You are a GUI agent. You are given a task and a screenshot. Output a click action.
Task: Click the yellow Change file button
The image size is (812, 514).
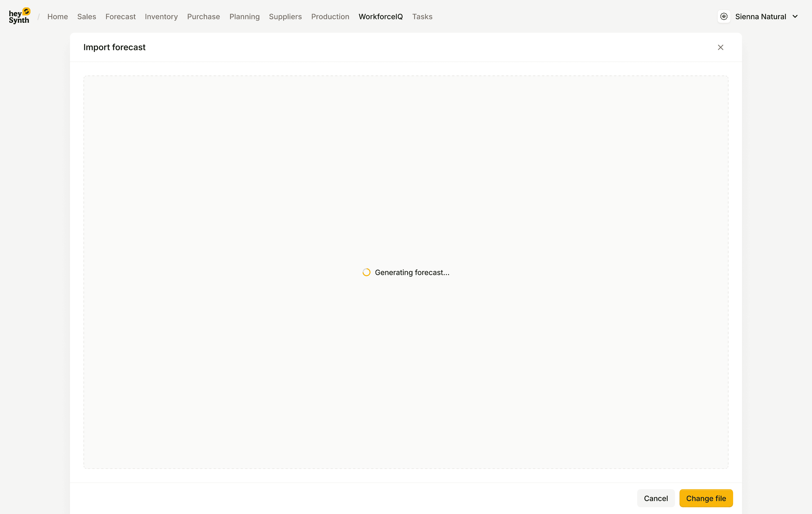tap(706, 498)
